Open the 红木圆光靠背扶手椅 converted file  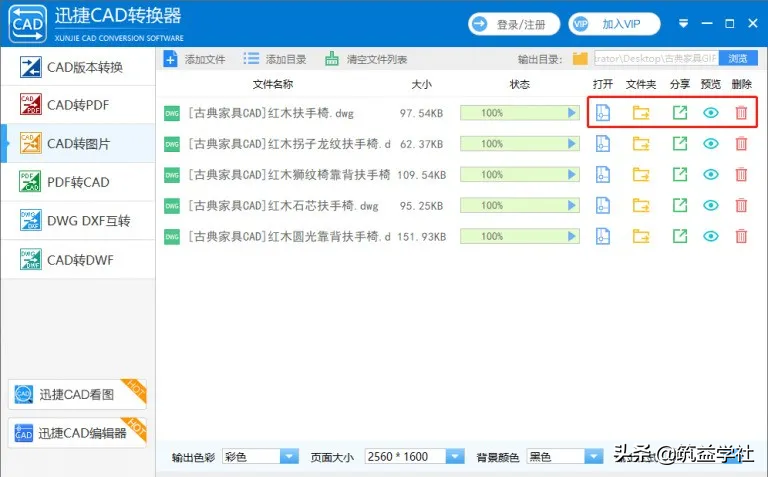click(x=602, y=237)
